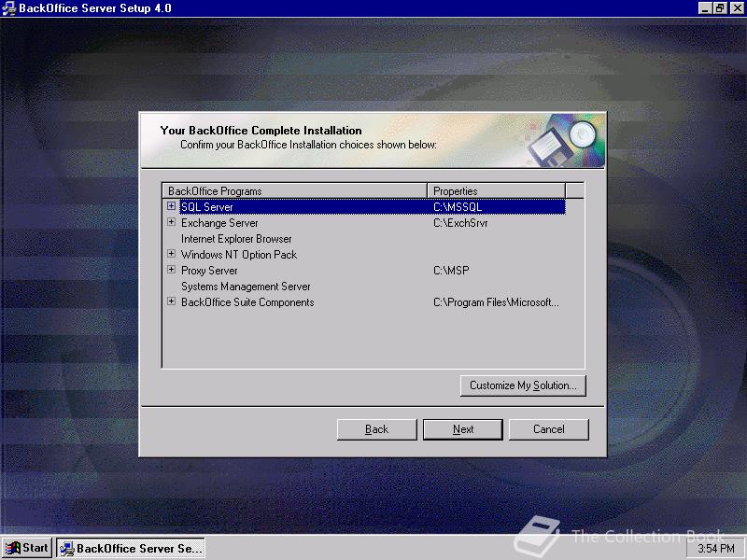Expand the Exchange Server node
747x560 pixels.
(x=171, y=222)
